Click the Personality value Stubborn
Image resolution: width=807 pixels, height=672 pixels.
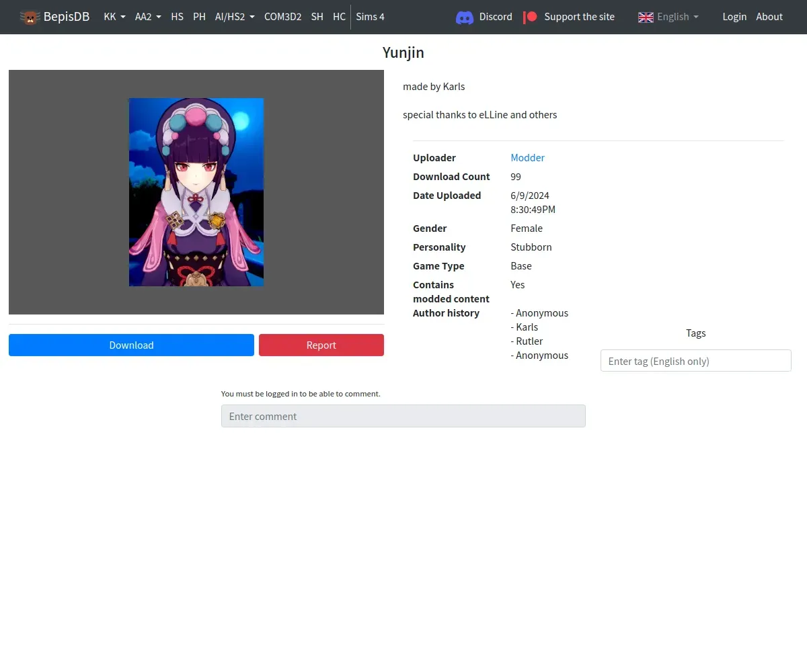click(531, 247)
